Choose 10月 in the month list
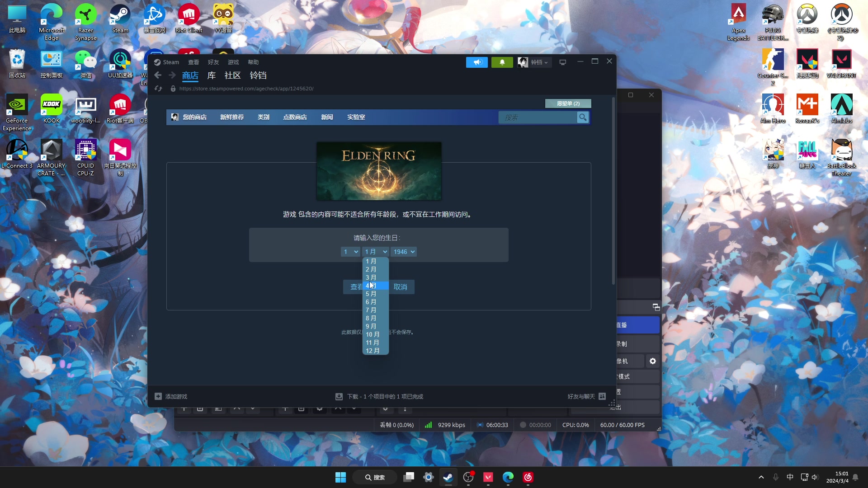The height and width of the screenshot is (488, 868). pyautogui.click(x=375, y=334)
